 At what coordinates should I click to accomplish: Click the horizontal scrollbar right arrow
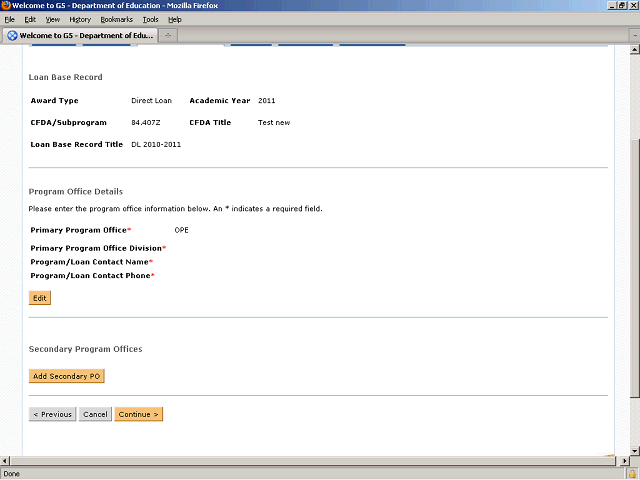click(x=624, y=461)
